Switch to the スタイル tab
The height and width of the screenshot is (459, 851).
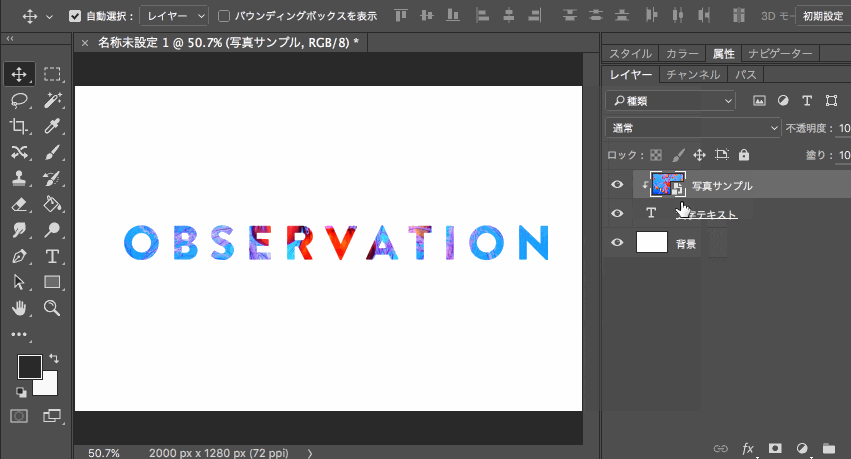coord(630,54)
